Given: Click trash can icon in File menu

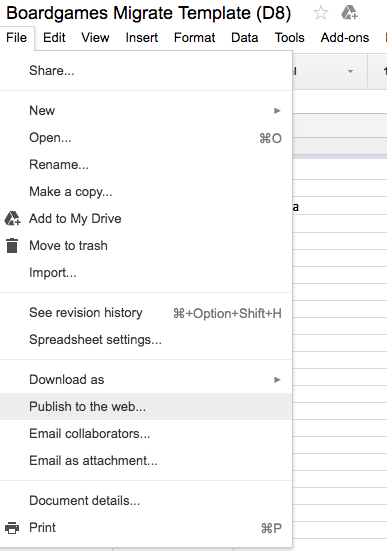Looking at the screenshot, I should pos(12,245).
